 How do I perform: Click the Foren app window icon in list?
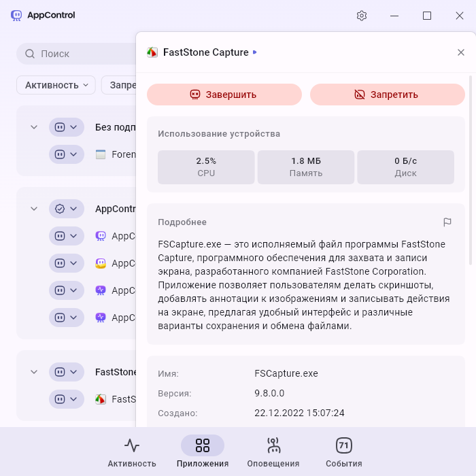[101, 154]
